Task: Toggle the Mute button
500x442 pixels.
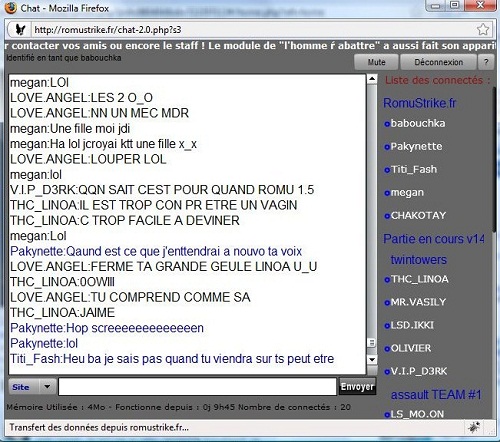Action: (376, 62)
